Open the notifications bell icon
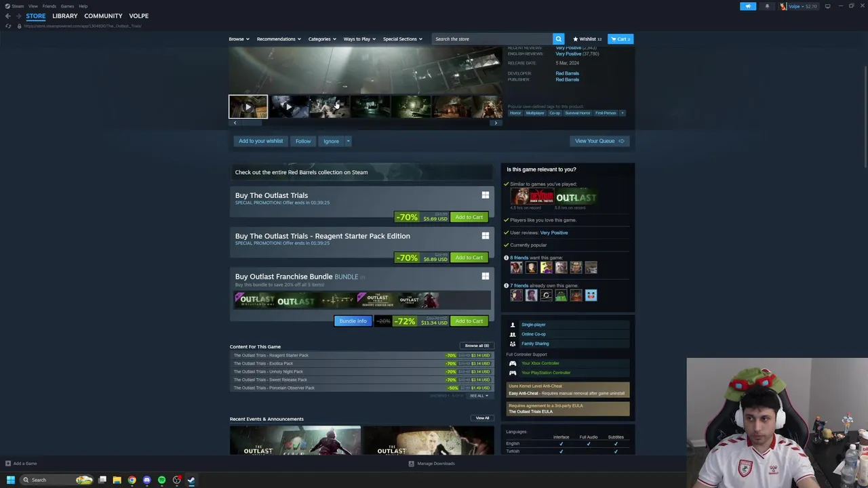868x488 pixels. coord(767,6)
